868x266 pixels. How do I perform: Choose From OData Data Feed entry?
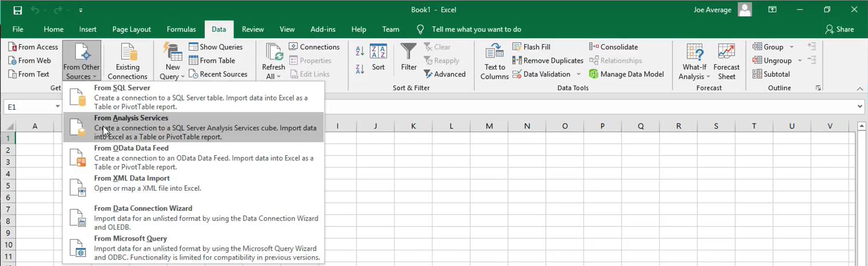pos(193,157)
